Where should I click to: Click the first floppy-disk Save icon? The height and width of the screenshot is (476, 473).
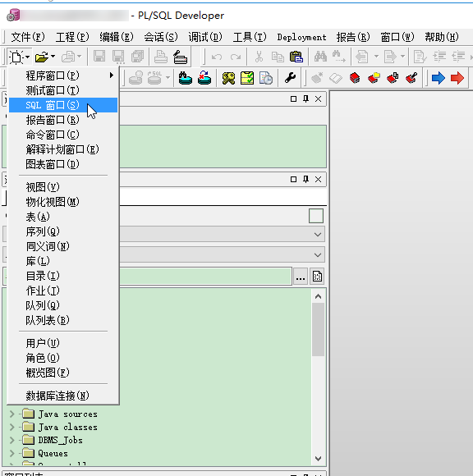pyautogui.click(x=99, y=57)
